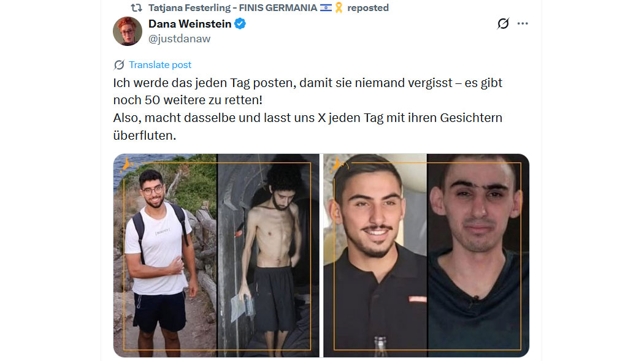This screenshot has width=644, height=361.
Task: Translate the post via Translate post link
Action: coord(160,65)
